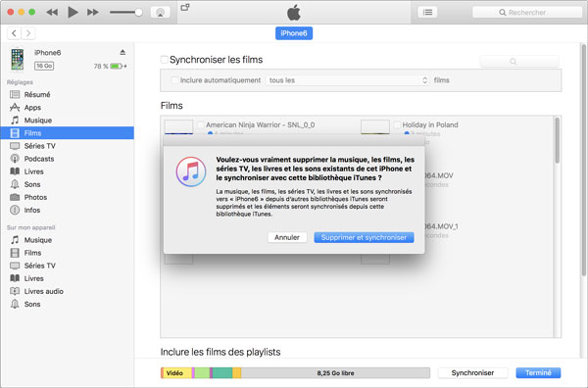This screenshot has height=388, width=588.
Task: Toggle Inclure automatiquement checkbox
Action: pyautogui.click(x=175, y=80)
